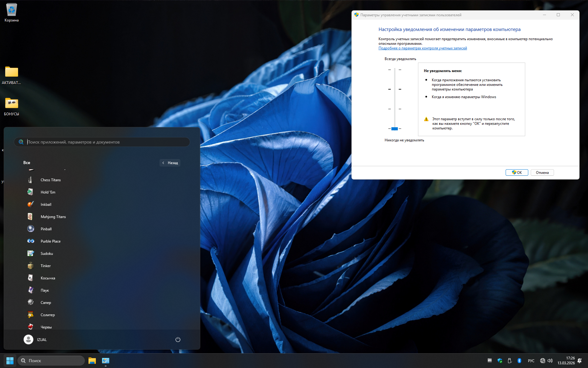
Task: Open link Подробнее о параметрах контроля
Action: pyautogui.click(x=423, y=48)
